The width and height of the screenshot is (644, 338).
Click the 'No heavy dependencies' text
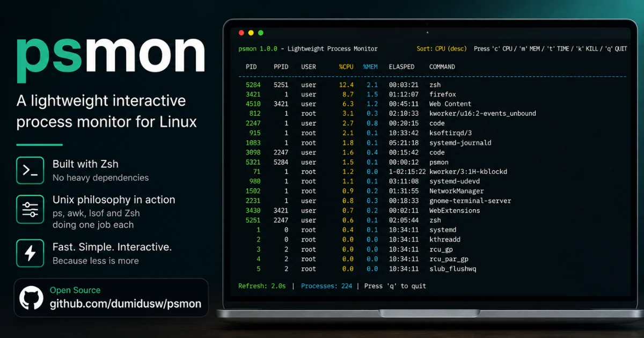pos(101,178)
